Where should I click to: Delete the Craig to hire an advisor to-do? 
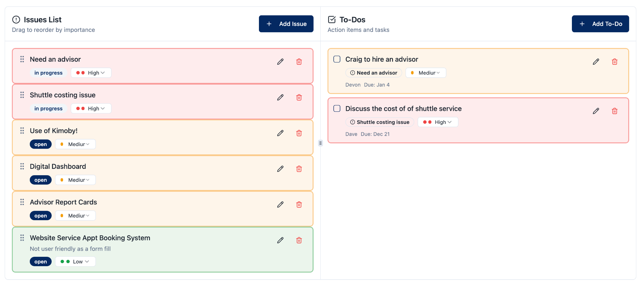pyautogui.click(x=615, y=62)
